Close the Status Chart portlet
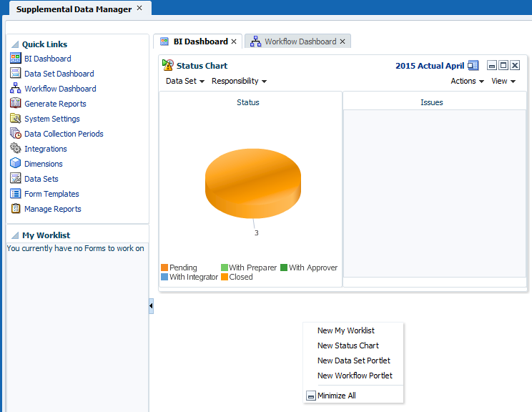The image size is (532, 412). pos(515,65)
